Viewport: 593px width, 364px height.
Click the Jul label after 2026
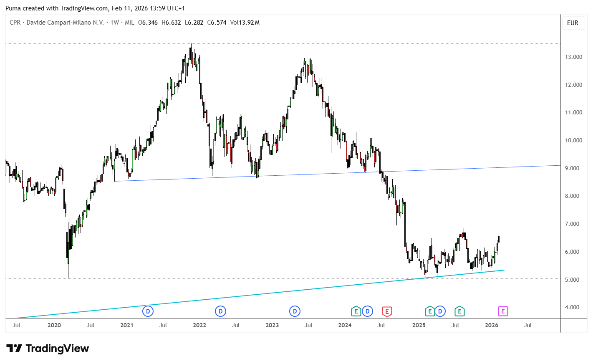coord(528,325)
